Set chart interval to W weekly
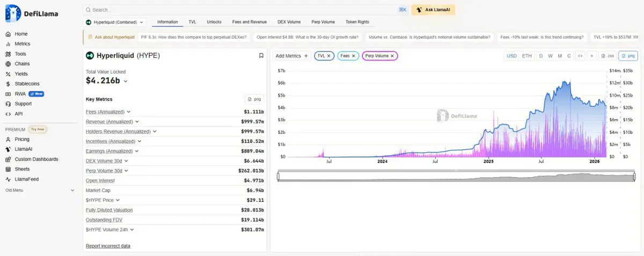Screen dimensions: 644x256 [x=551, y=56]
